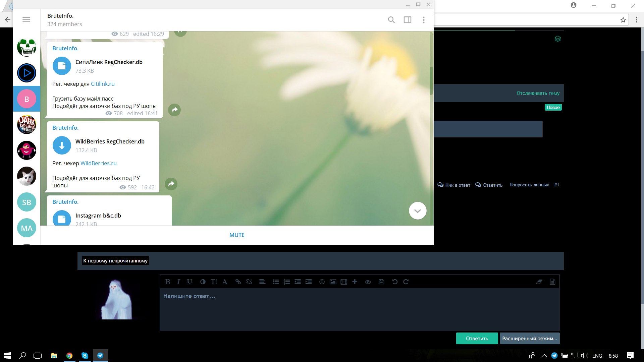Insert image into the forum reply
644x362 pixels.
tap(333, 282)
